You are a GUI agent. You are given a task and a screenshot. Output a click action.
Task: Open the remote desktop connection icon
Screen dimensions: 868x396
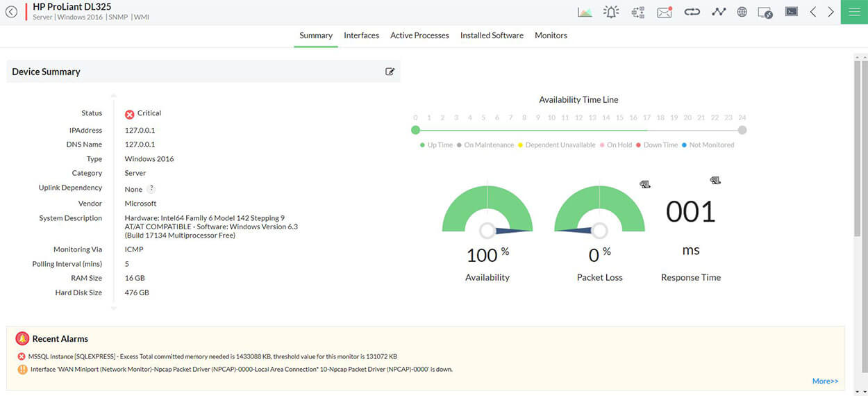click(x=765, y=13)
